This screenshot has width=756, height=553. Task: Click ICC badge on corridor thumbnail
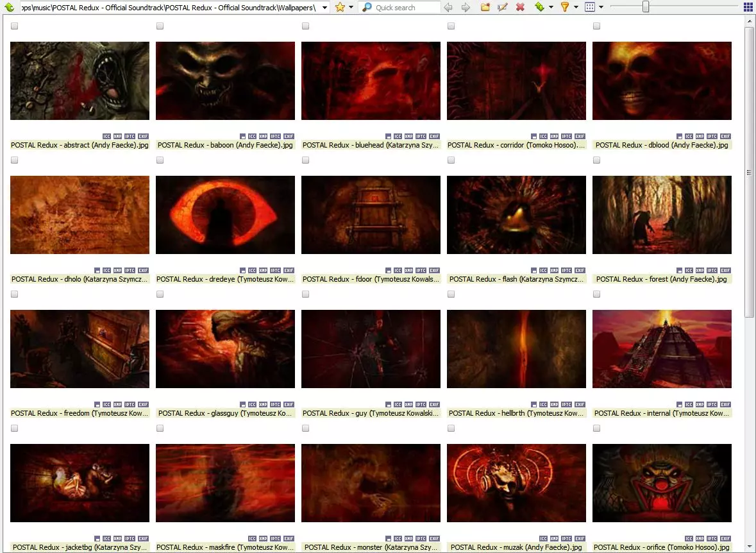click(x=543, y=137)
